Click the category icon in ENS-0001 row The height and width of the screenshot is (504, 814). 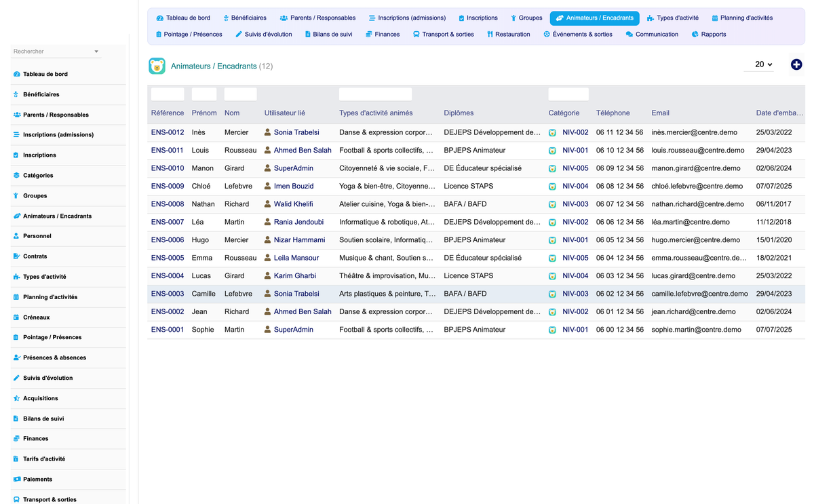[553, 330]
